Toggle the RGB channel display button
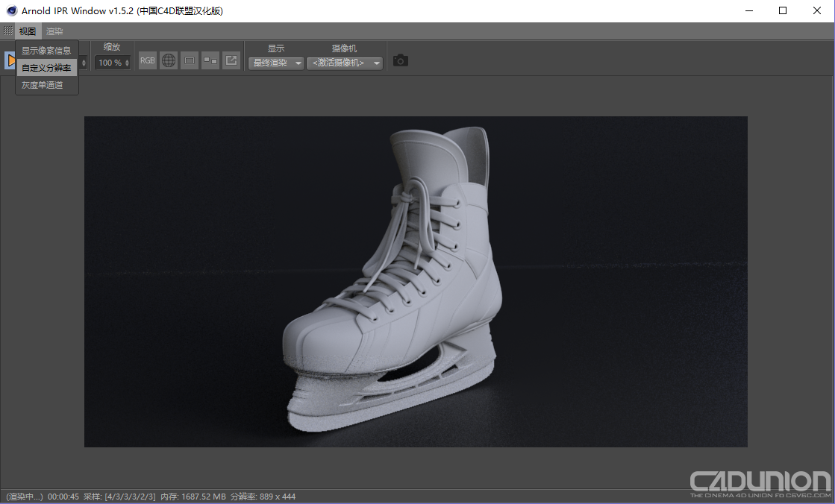Viewport: 835px width, 504px height. pyautogui.click(x=148, y=60)
